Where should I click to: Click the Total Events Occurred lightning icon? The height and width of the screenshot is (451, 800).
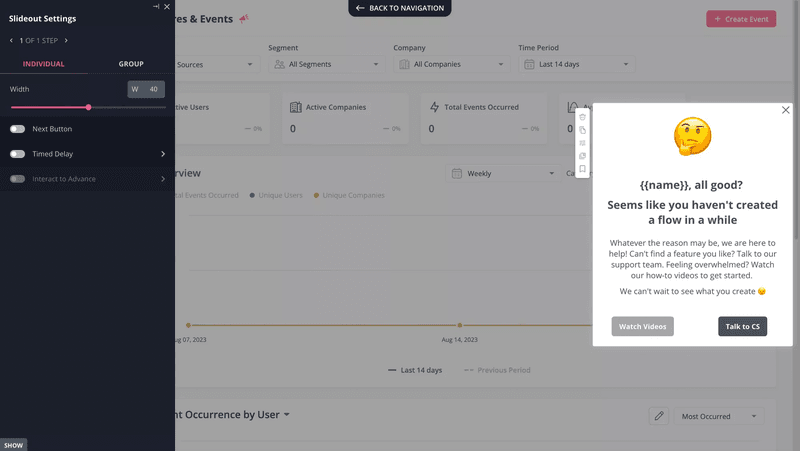pos(434,107)
